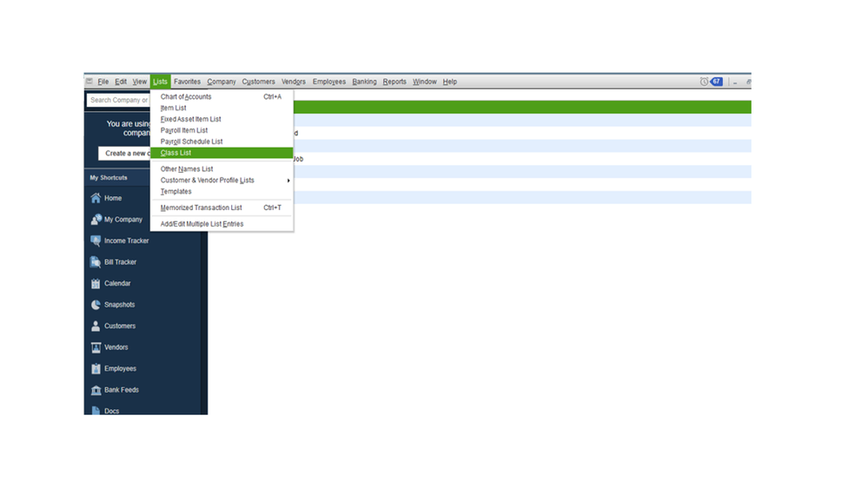
Task: Open the Calendar shortcut icon
Action: [x=96, y=283]
